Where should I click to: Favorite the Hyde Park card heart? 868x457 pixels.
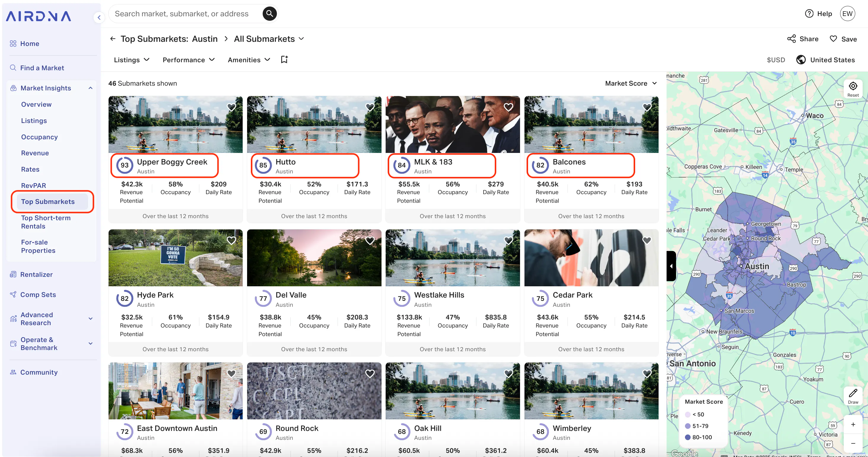tap(231, 240)
